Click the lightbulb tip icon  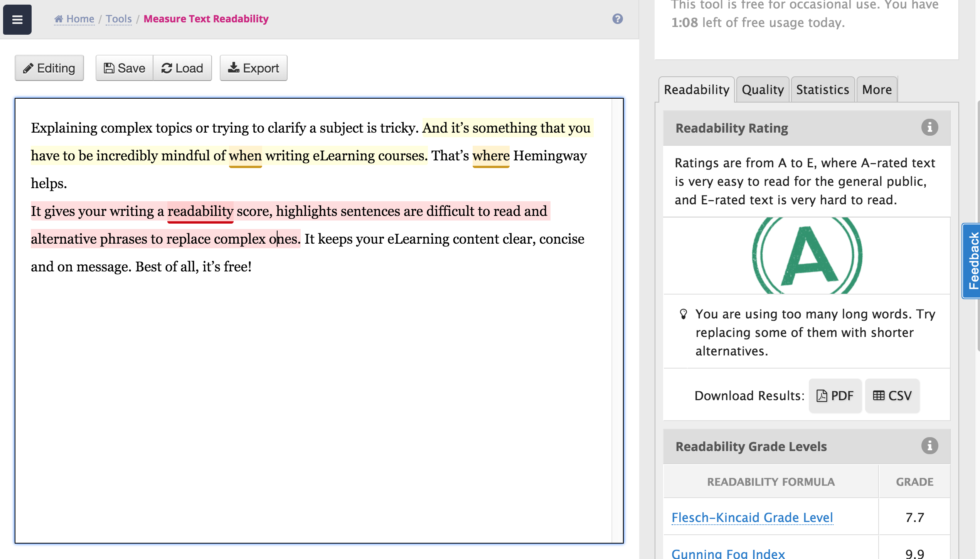coord(683,314)
